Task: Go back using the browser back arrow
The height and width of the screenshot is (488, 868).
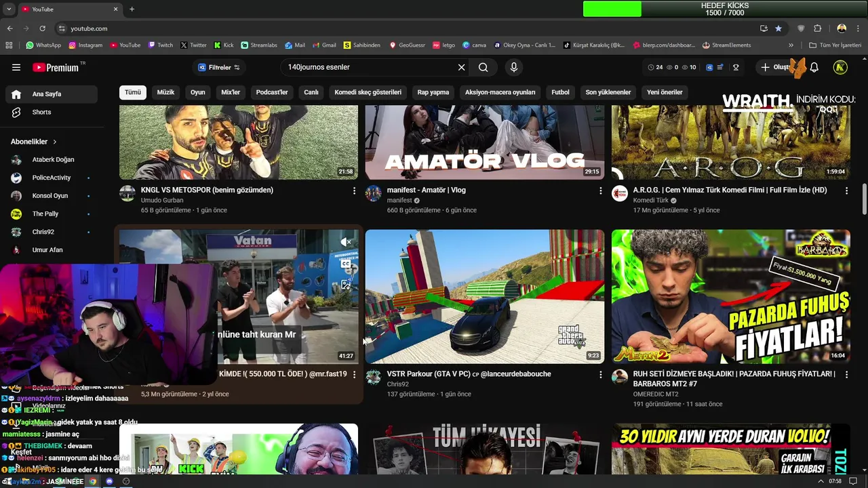Action: click(9, 28)
